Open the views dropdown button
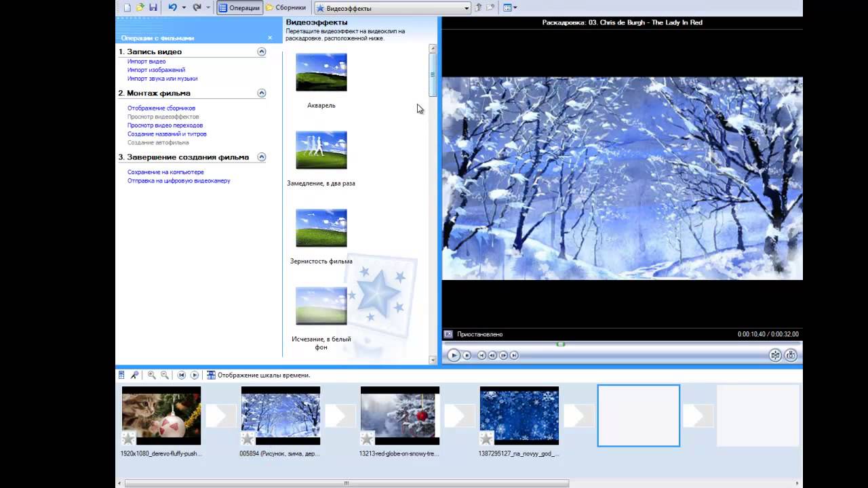 pyautogui.click(x=511, y=7)
